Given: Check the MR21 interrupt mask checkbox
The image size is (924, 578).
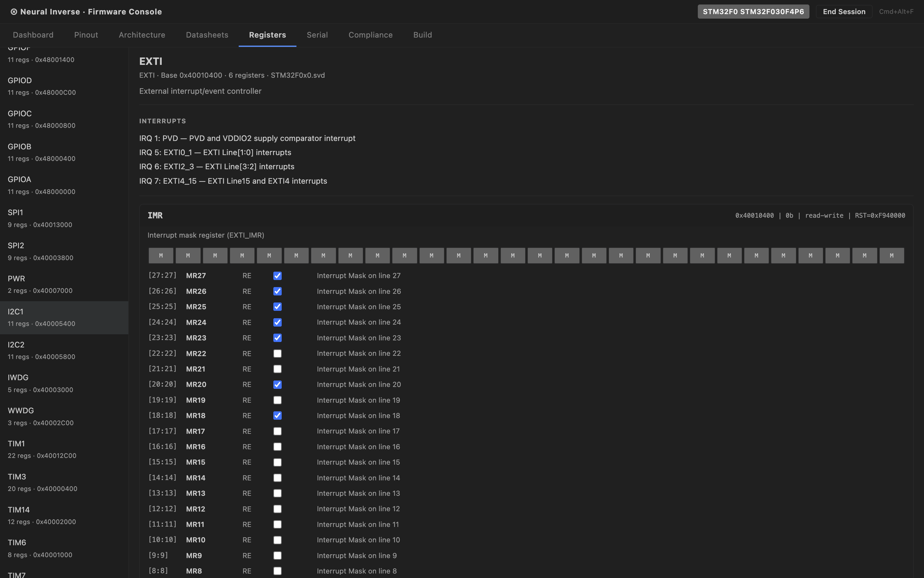Looking at the screenshot, I should [278, 369].
